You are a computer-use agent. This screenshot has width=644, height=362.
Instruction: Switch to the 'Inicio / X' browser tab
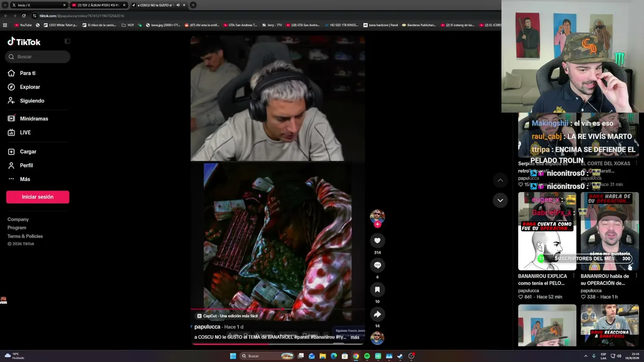(x=38, y=5)
